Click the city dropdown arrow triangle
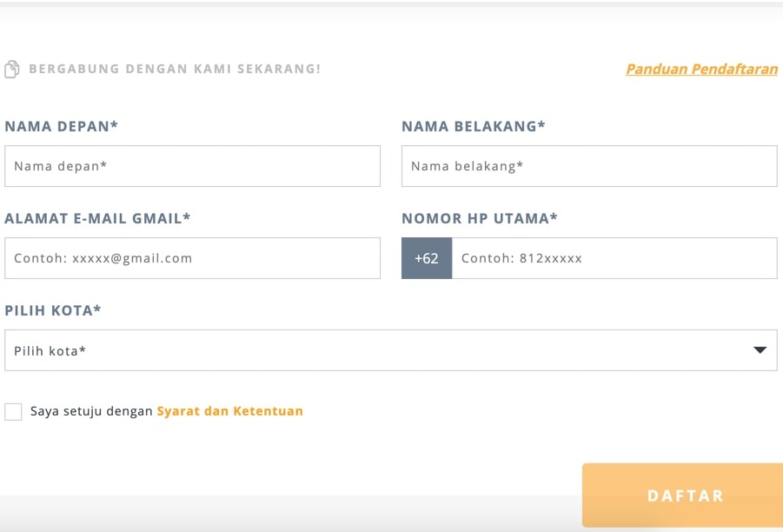The width and height of the screenshot is (783, 532). [760, 350]
